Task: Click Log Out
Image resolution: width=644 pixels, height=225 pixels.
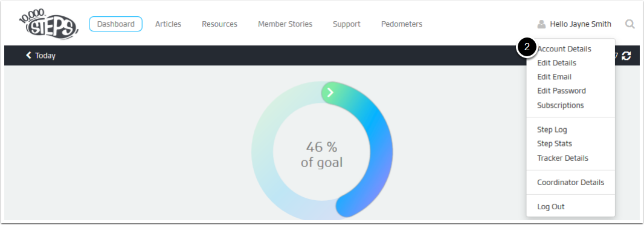Action: pos(551,206)
